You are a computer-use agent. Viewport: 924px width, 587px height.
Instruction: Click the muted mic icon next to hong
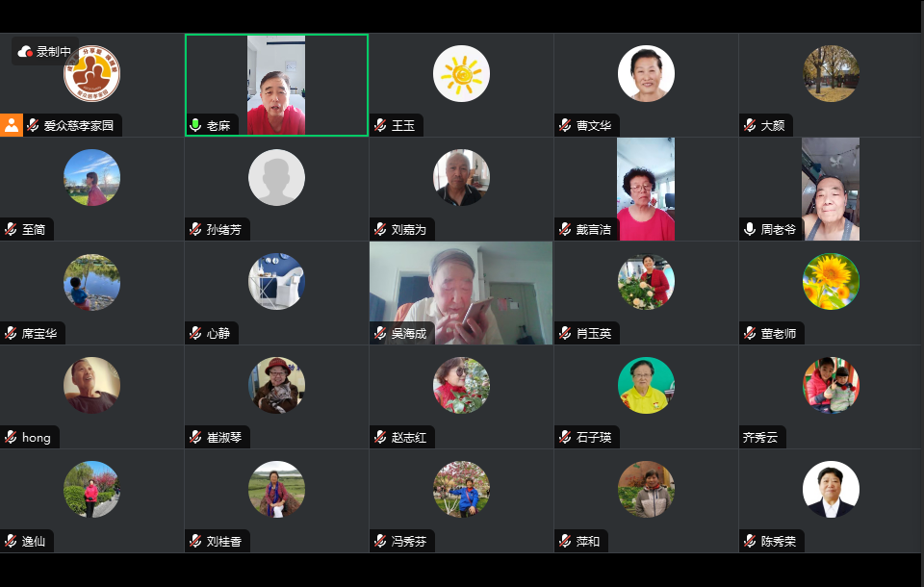pos(11,437)
